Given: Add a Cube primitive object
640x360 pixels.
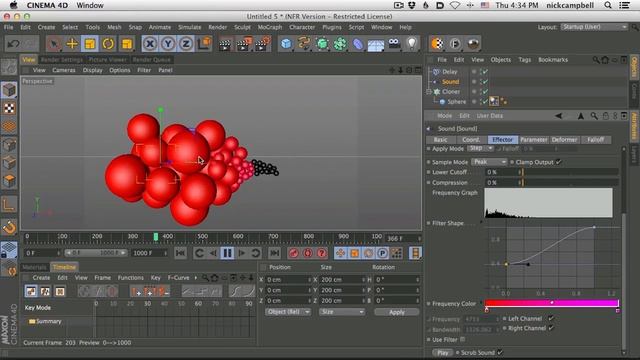Looking at the screenshot, I should tap(286, 44).
